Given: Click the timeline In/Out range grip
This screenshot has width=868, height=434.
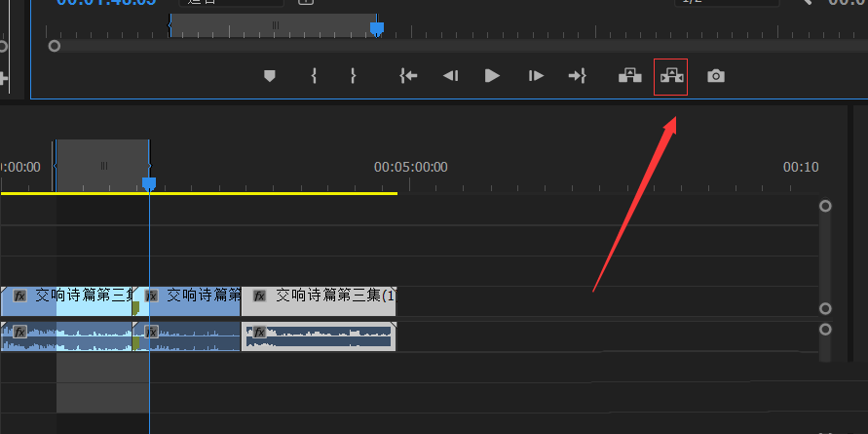Looking at the screenshot, I should [103, 166].
